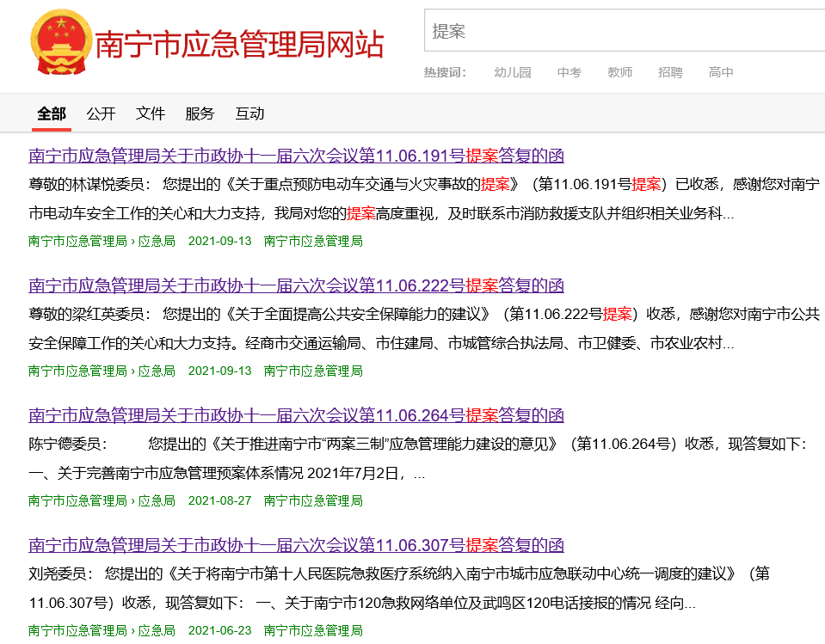Select hot search term 招聘

click(x=670, y=72)
